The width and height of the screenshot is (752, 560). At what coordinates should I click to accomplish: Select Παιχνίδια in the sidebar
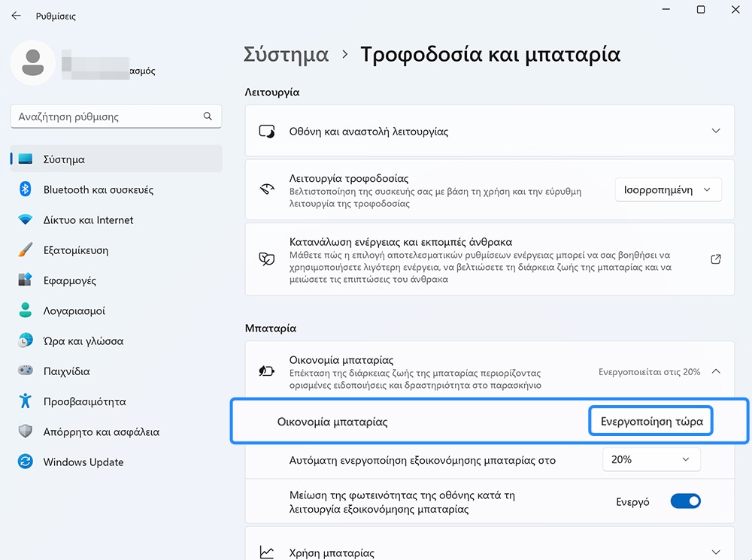click(x=116, y=371)
